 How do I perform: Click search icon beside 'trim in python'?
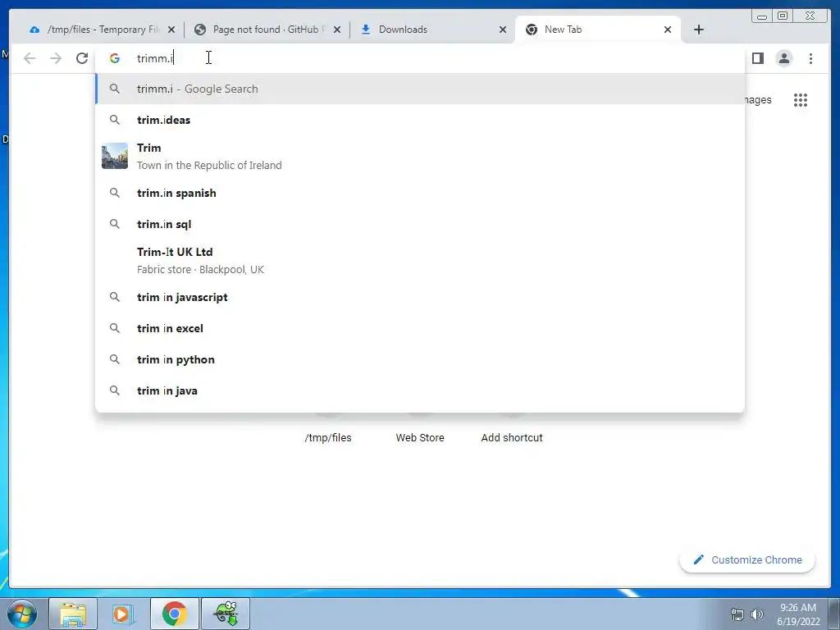pos(115,359)
